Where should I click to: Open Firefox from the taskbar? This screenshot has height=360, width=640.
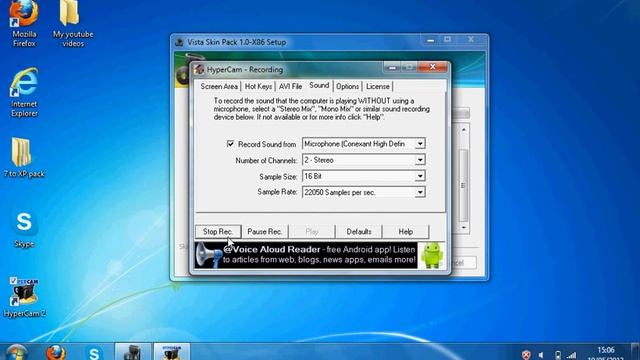tap(56, 353)
